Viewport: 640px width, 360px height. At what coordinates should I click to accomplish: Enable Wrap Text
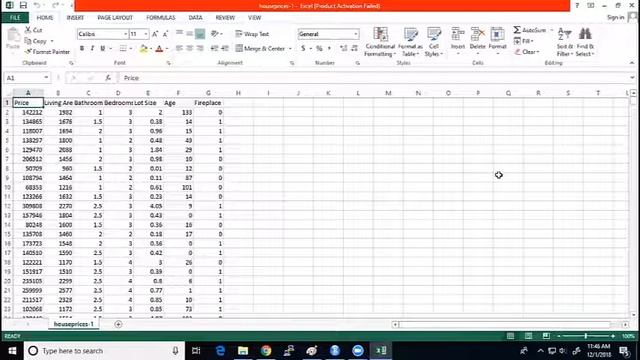pos(252,34)
